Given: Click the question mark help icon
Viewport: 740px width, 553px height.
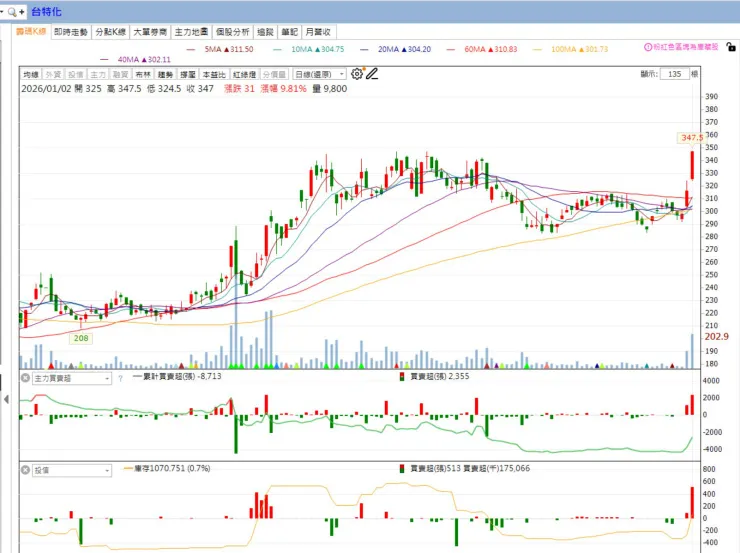Looking at the screenshot, I should point(120,378).
